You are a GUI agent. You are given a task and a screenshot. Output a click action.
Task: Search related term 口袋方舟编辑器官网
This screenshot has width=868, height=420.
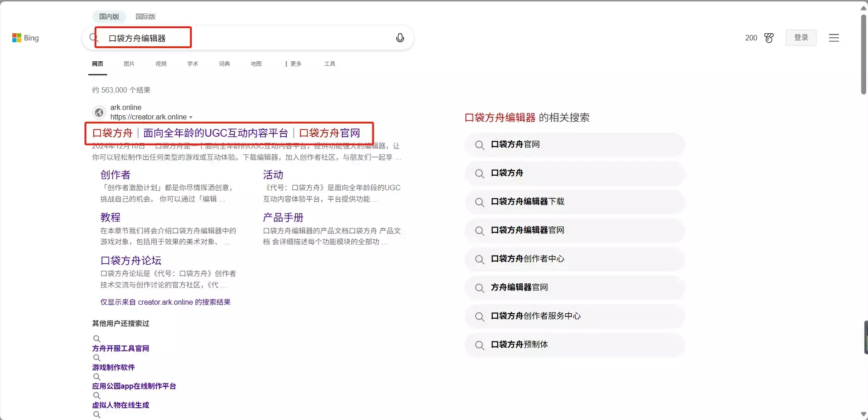[574, 231]
